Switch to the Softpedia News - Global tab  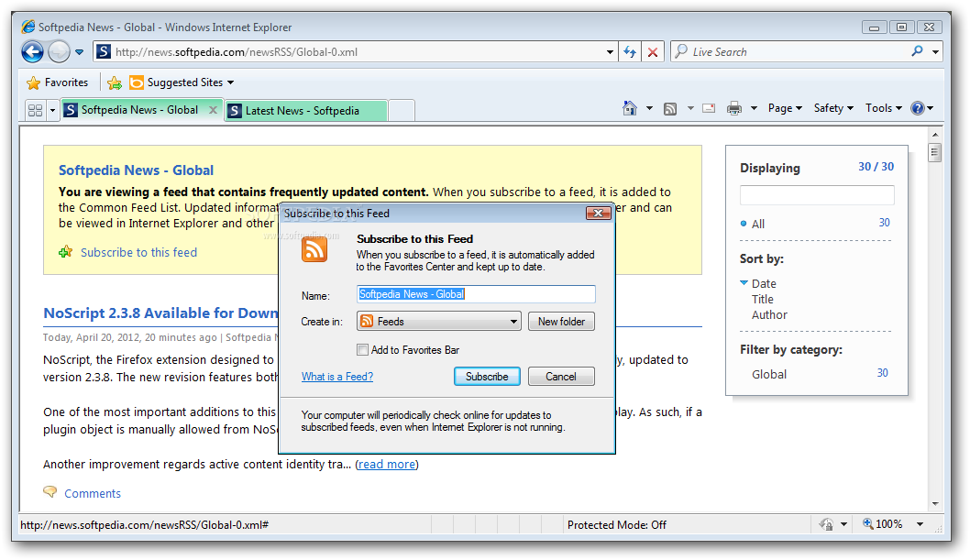pos(139,110)
